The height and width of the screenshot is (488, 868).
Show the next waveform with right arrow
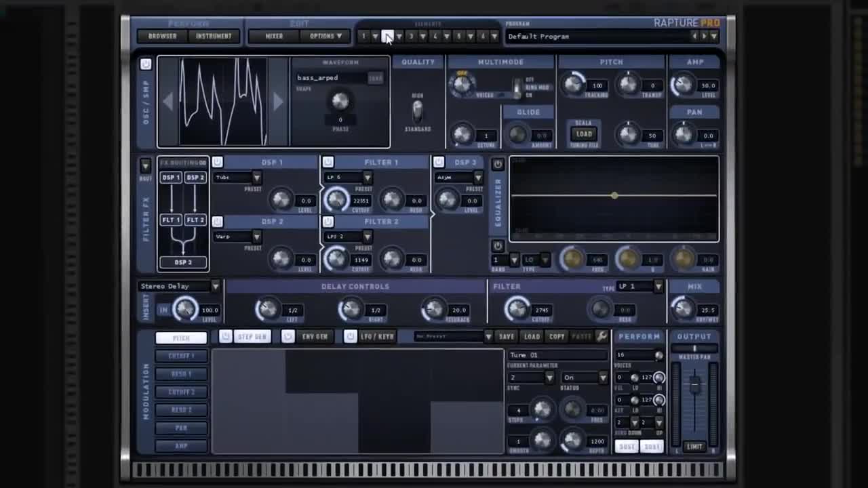point(277,102)
